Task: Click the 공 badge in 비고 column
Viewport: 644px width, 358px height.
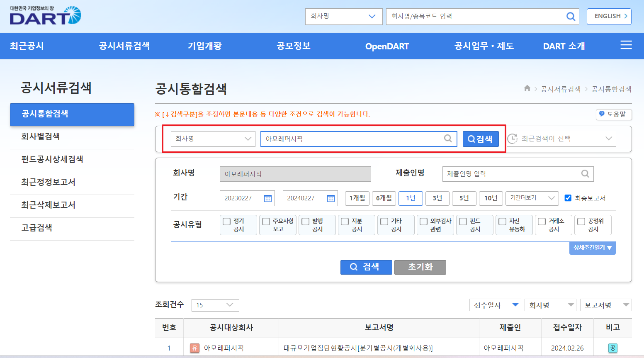Action: point(612,348)
